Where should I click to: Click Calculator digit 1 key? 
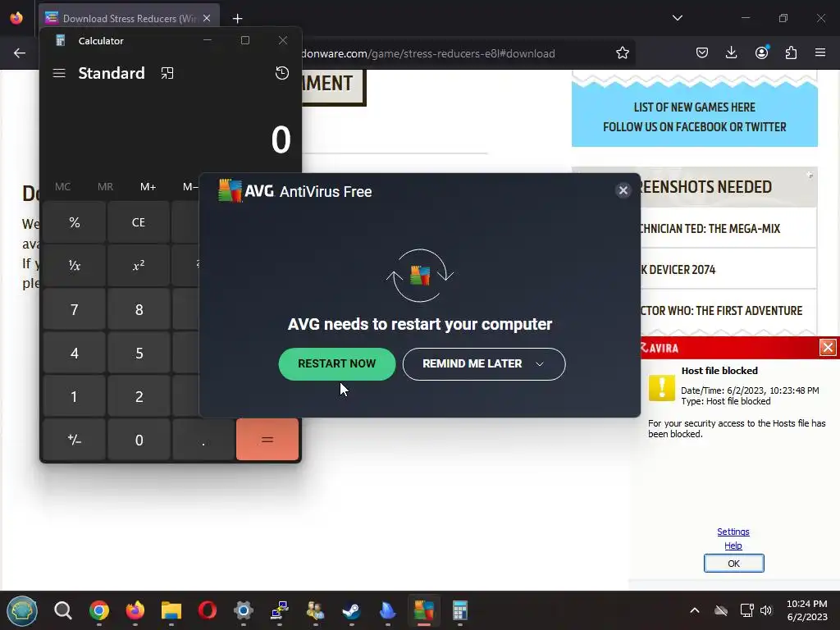75,396
